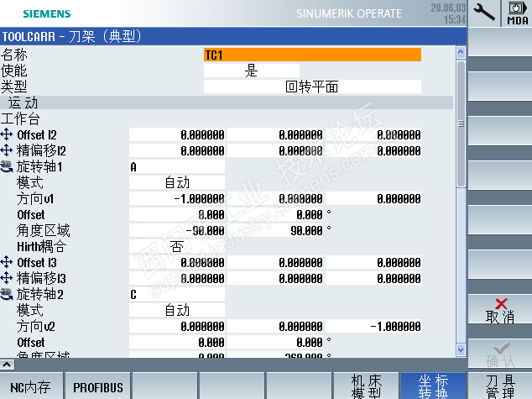Click the red X on 取消
Image resolution: width=532 pixels, height=399 pixels.
click(x=501, y=303)
